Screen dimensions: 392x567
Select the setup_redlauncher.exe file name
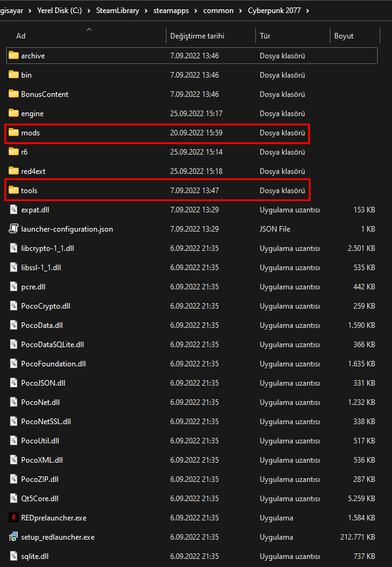pos(58,537)
